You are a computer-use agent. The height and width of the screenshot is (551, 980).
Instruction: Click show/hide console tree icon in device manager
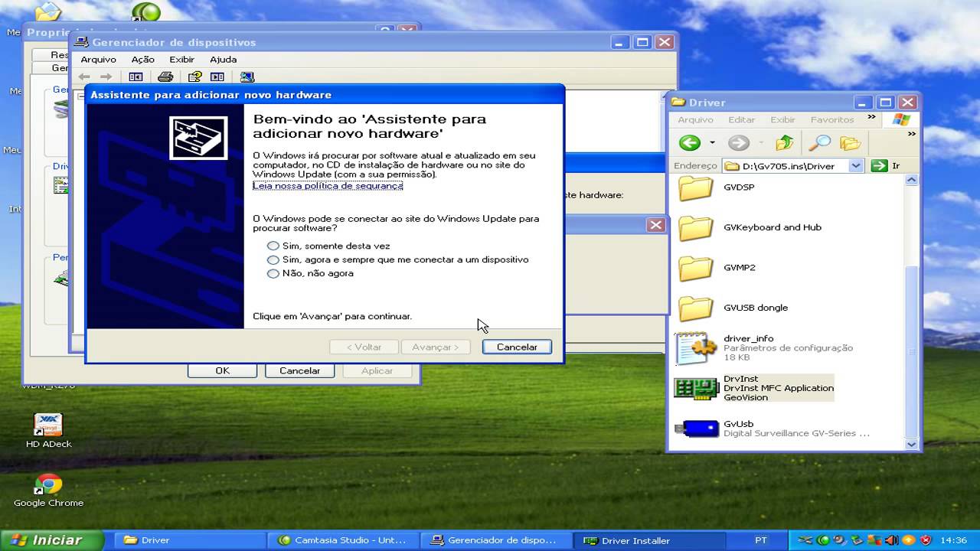tap(136, 77)
